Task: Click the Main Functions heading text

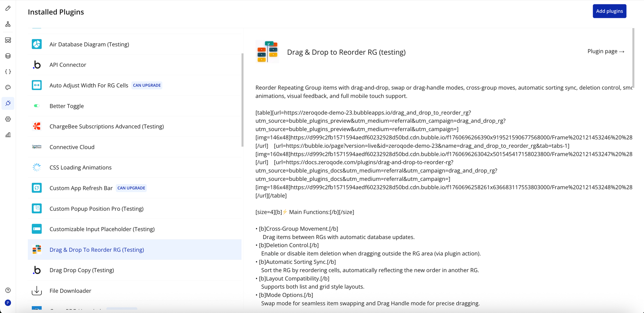Action: (305, 212)
